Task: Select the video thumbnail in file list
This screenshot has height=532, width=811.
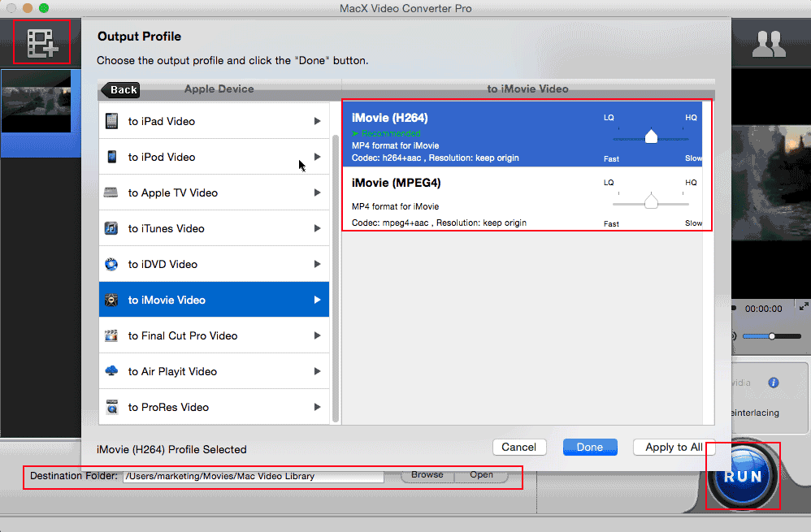Action: pos(37,102)
